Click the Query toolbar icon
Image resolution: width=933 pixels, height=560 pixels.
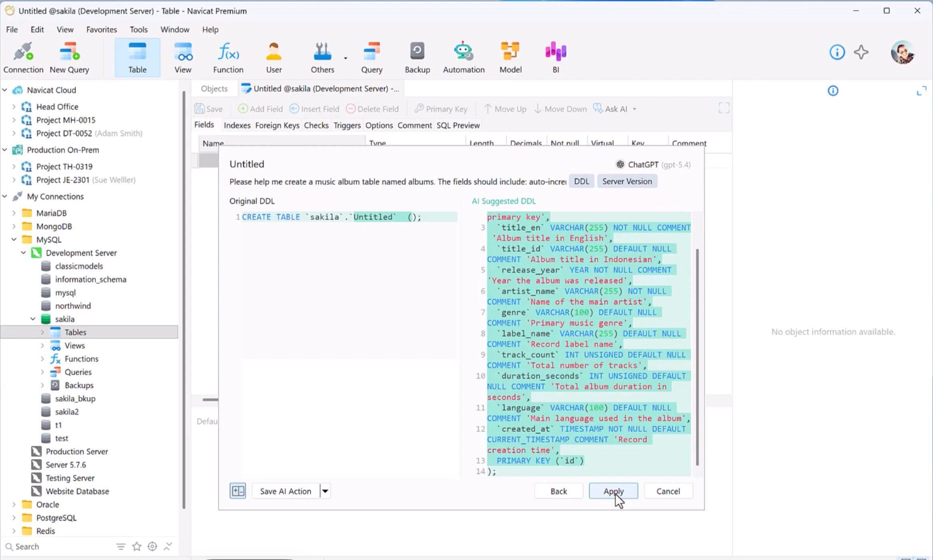pyautogui.click(x=372, y=58)
